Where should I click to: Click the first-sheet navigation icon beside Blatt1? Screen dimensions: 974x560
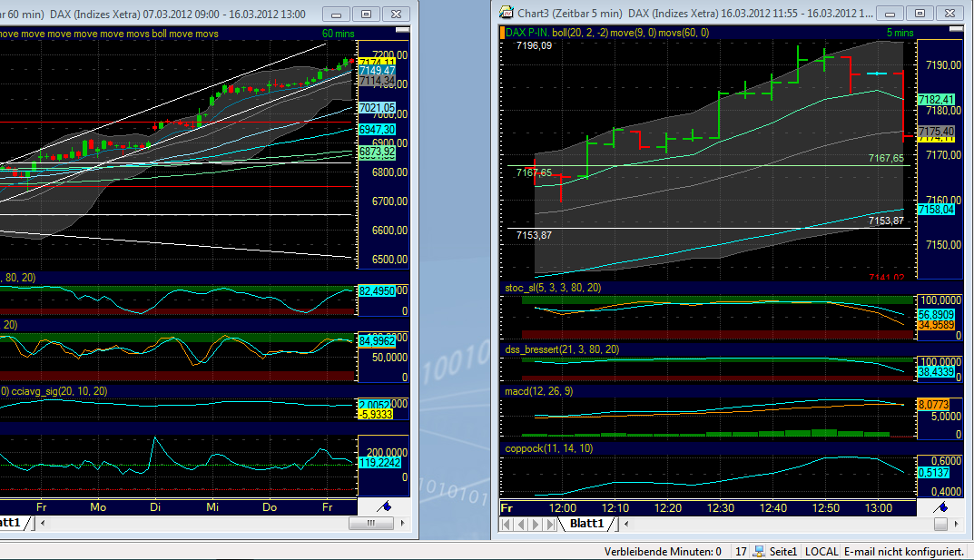pyautogui.click(x=507, y=524)
